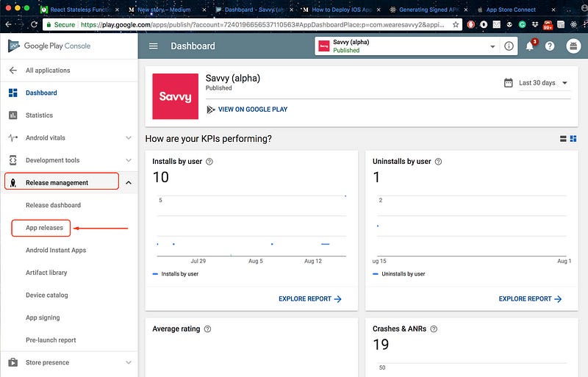Click the Savvy app logo thumbnail
588x377 pixels.
point(175,96)
